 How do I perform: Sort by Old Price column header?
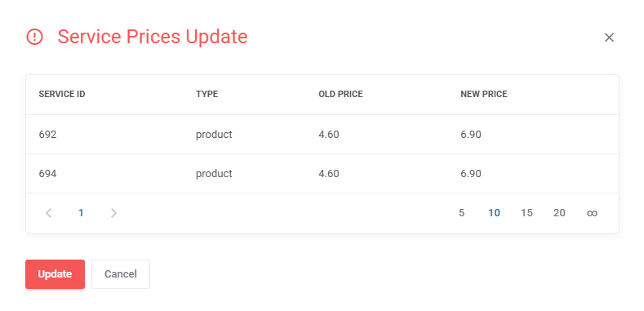pyautogui.click(x=340, y=94)
